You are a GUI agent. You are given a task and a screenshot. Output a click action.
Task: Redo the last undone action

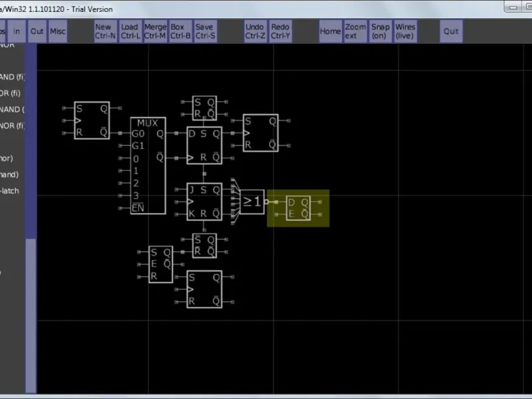pyautogui.click(x=280, y=31)
